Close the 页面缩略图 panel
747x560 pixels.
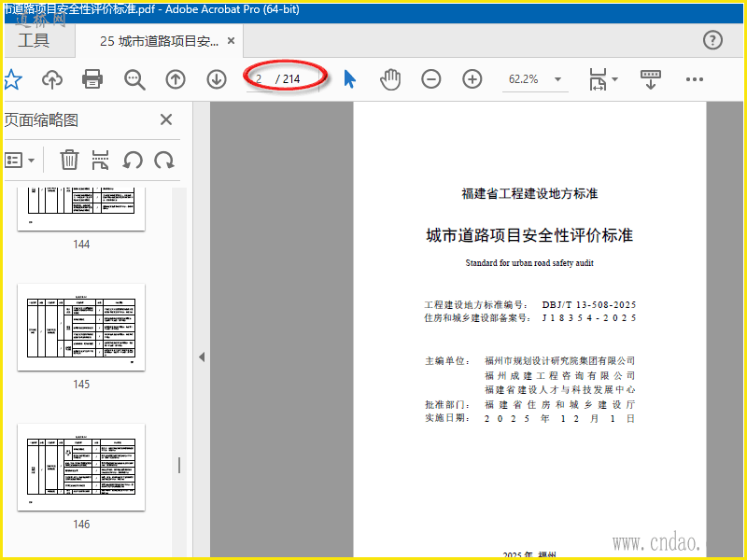point(166,119)
